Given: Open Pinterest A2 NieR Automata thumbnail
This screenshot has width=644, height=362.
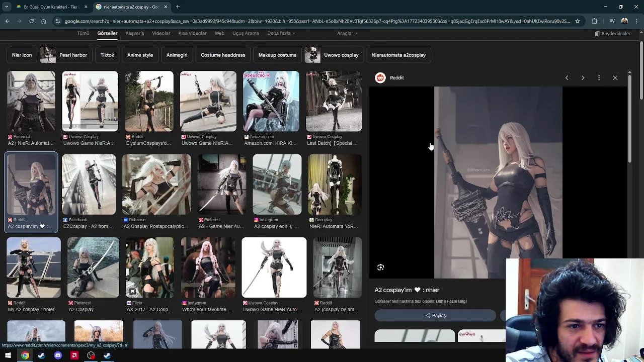Looking at the screenshot, I should tap(31, 101).
